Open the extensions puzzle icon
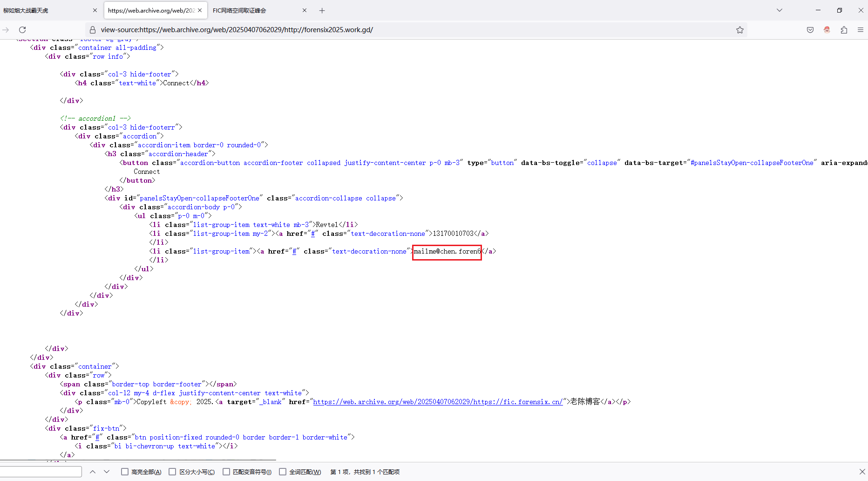Image resolution: width=868 pixels, height=481 pixels. pos(844,30)
